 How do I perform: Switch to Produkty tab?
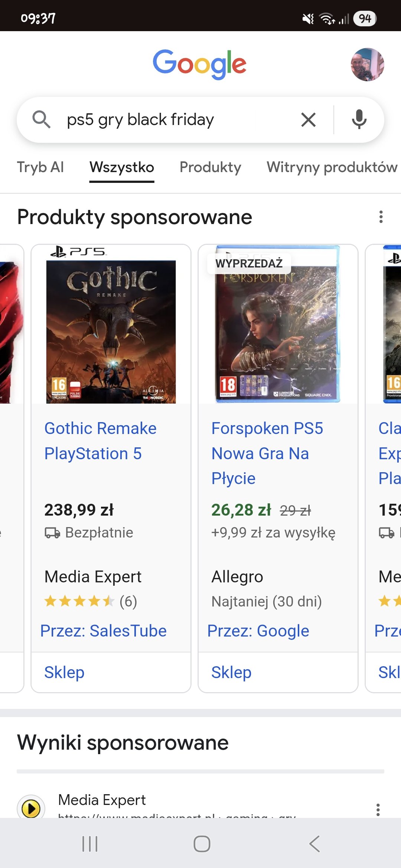tap(210, 167)
